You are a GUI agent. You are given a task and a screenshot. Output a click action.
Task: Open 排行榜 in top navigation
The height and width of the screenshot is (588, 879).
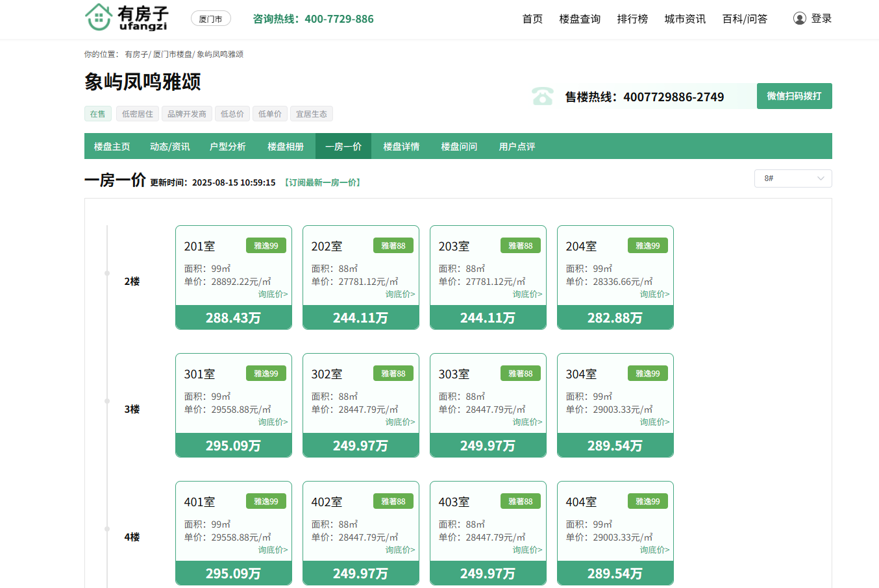coord(632,19)
